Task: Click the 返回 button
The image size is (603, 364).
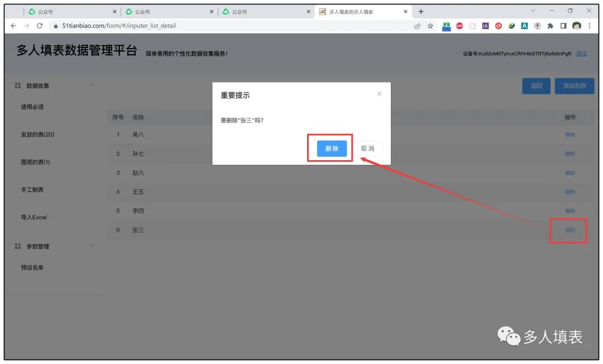Action: tap(536, 86)
